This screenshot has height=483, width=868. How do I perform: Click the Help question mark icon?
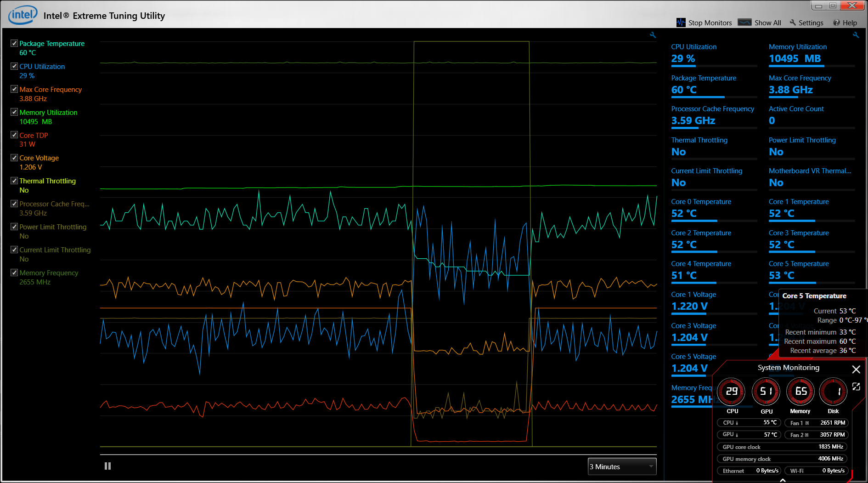pos(836,23)
